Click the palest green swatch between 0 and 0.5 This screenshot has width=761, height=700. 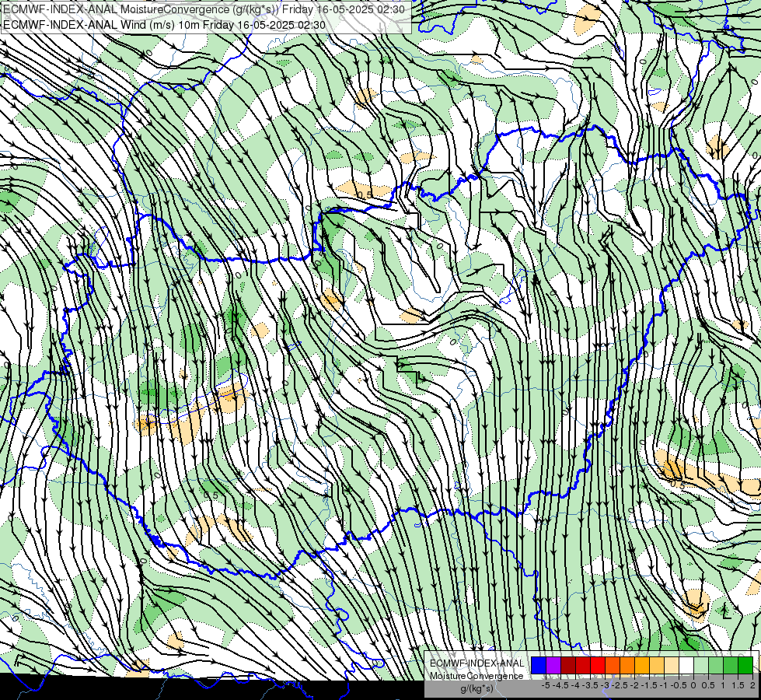point(701,665)
